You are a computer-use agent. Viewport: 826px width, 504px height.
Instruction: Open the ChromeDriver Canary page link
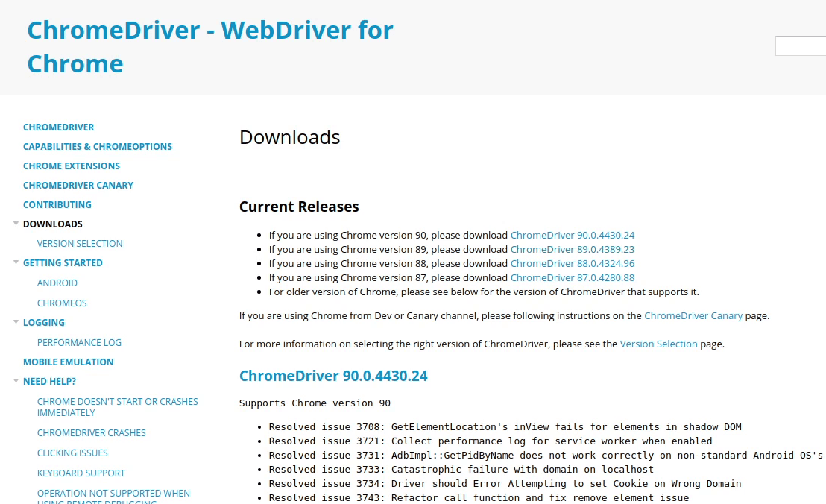tap(693, 315)
